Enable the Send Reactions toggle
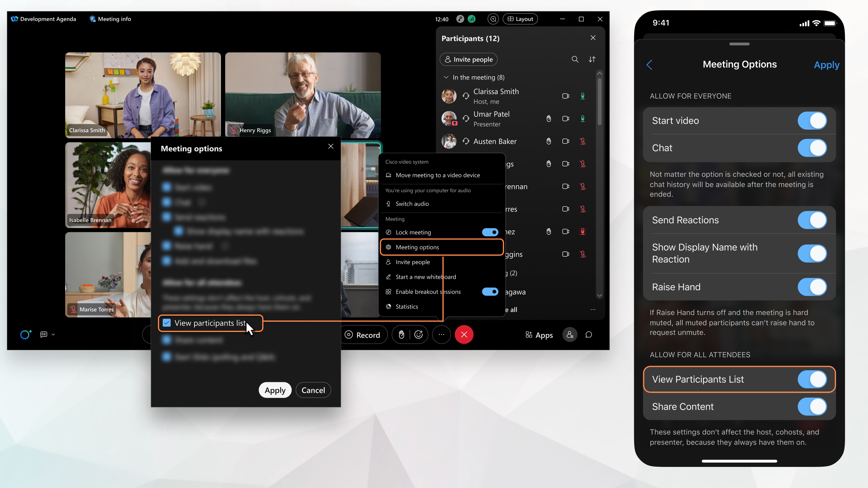Screen dimensions: 868x488 (812, 220)
